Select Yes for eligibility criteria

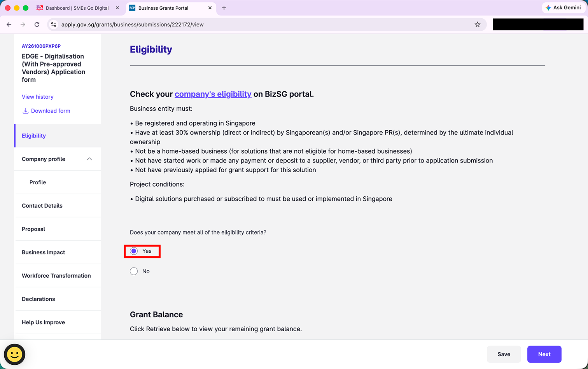tap(134, 251)
